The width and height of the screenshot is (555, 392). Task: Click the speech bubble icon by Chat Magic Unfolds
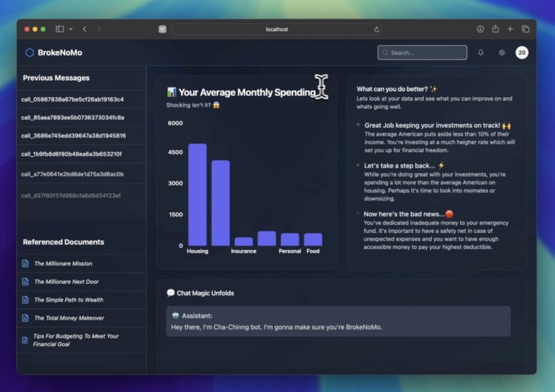click(171, 293)
